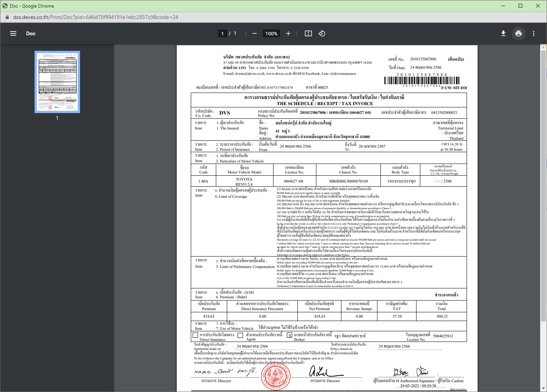Click the VAT value 57.58
The width and height of the screenshot is (547, 392).
click(x=397, y=316)
